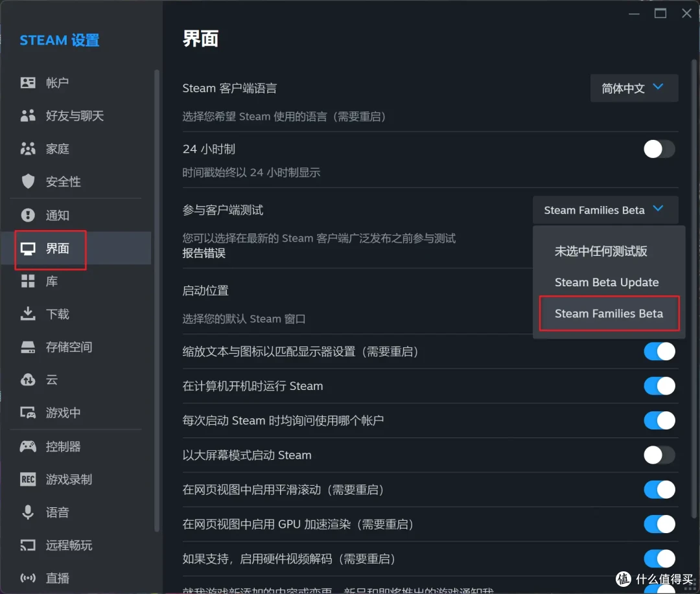Toggle 每次启动 Steam 时均询问使用哪个帐户
The width and height of the screenshot is (700, 594).
[659, 420]
